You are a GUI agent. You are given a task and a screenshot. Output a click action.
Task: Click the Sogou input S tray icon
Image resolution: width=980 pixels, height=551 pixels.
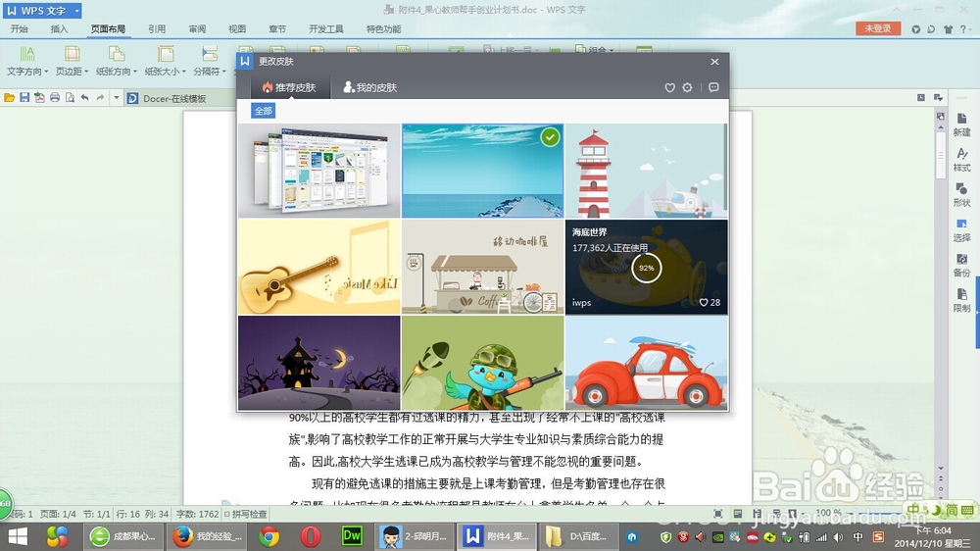point(878,537)
